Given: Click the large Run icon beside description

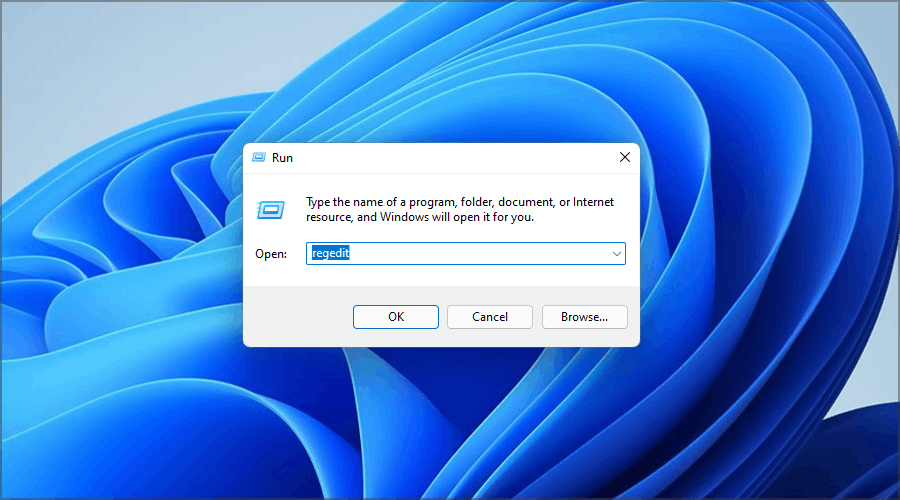Looking at the screenshot, I should tap(270, 210).
